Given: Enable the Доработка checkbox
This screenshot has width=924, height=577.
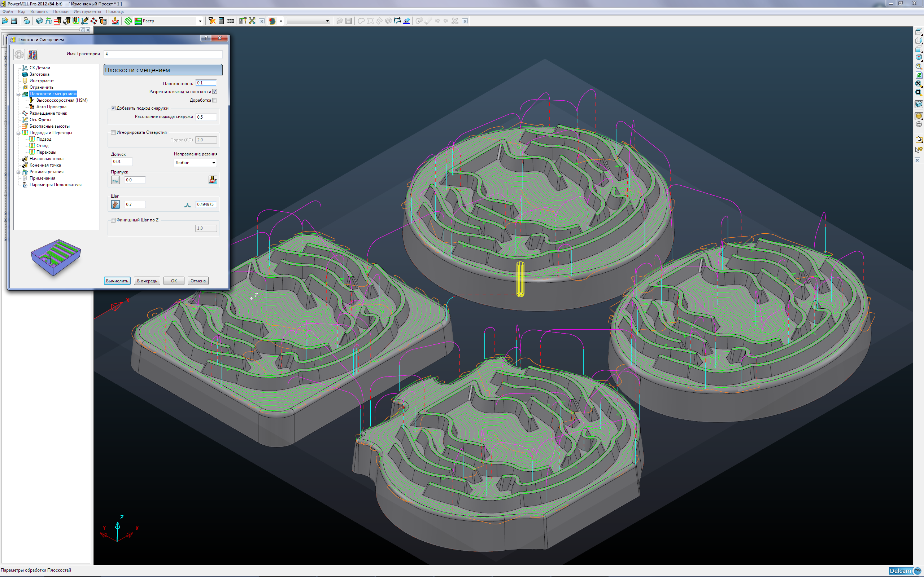Looking at the screenshot, I should click(x=215, y=100).
